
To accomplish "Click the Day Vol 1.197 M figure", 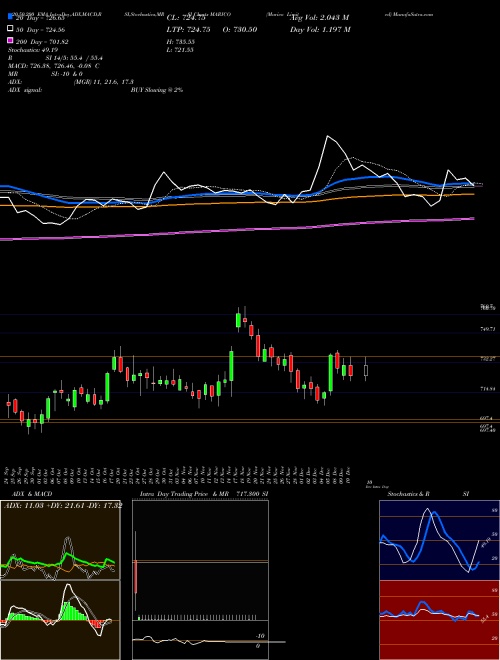I will point(320,29).
